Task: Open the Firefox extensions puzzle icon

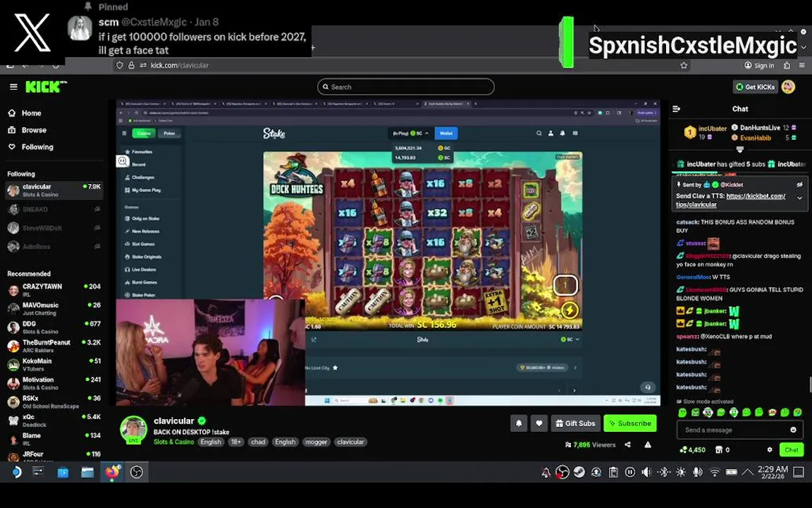Action: point(787,66)
